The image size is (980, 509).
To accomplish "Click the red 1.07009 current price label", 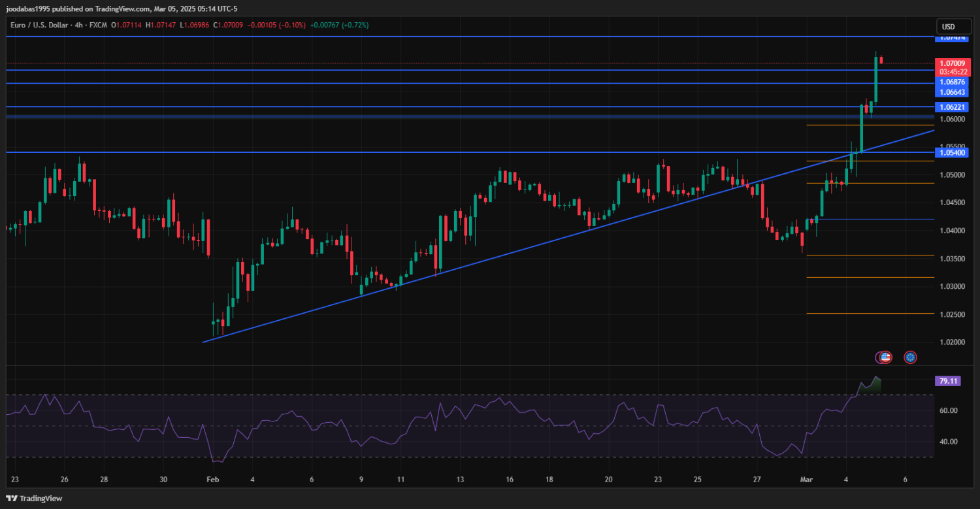I will click(x=952, y=63).
